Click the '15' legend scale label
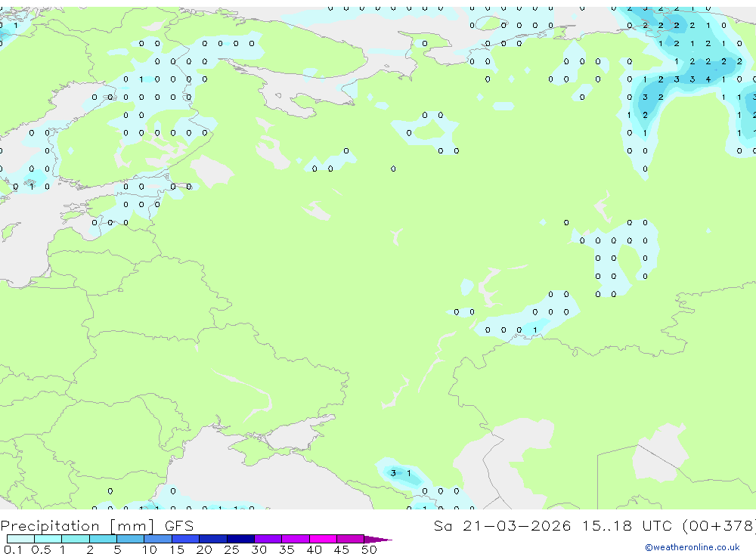756x554 pixels. 176,549
